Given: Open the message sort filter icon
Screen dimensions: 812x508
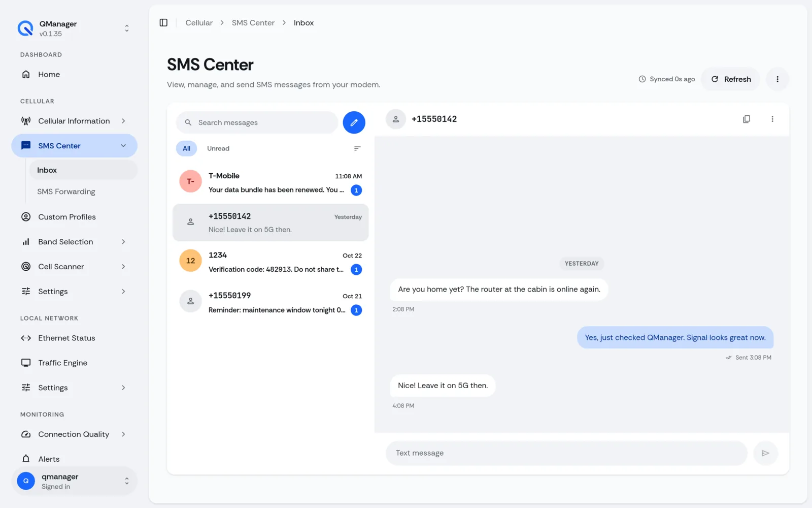Looking at the screenshot, I should click(x=357, y=148).
